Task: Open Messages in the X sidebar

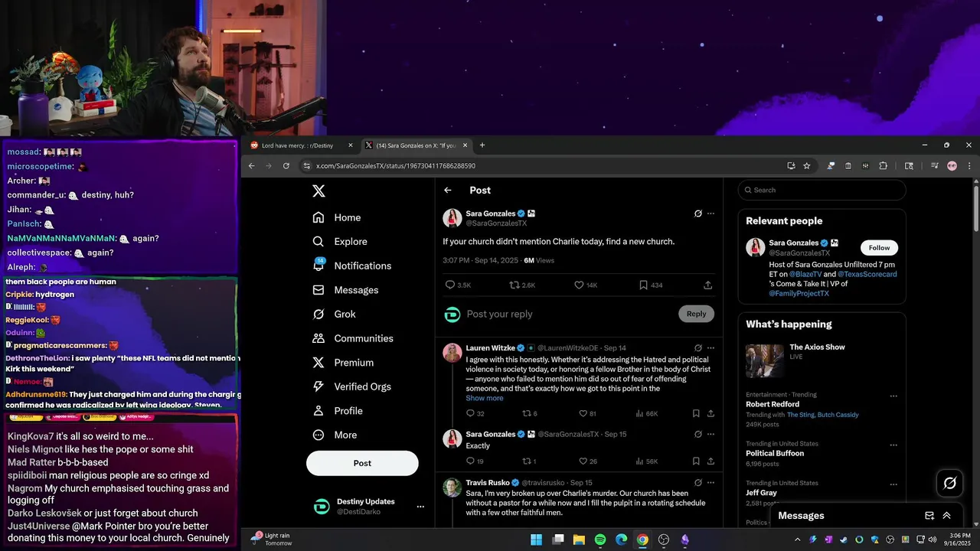Action: (x=346, y=290)
